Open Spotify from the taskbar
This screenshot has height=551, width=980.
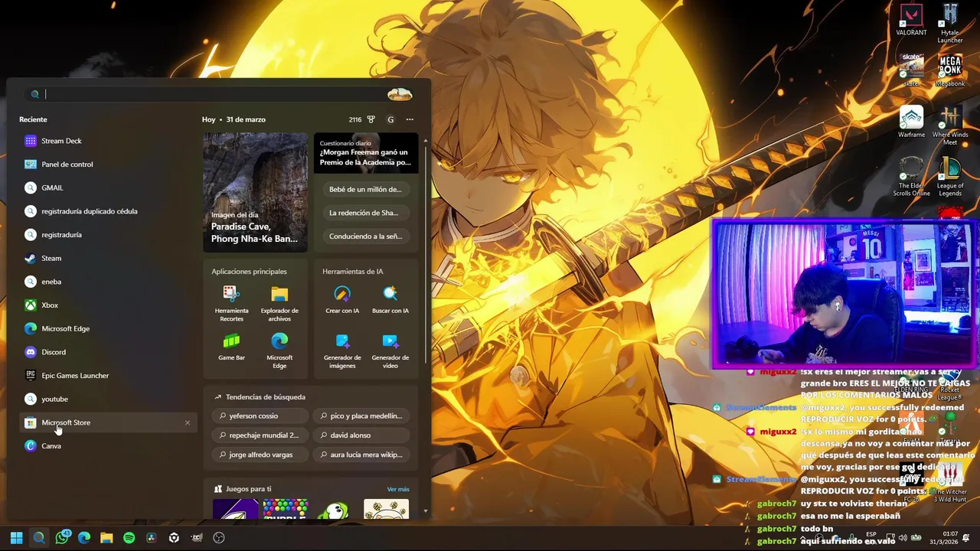tap(129, 538)
